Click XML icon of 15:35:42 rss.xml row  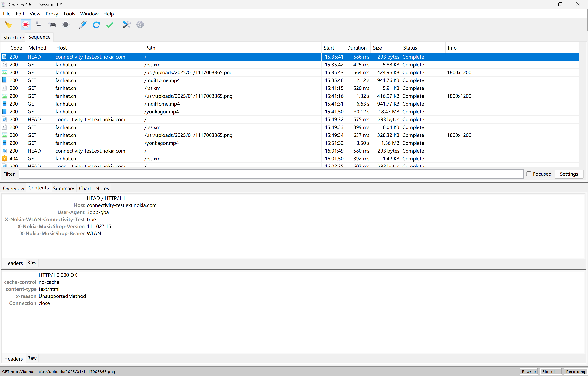click(4, 65)
